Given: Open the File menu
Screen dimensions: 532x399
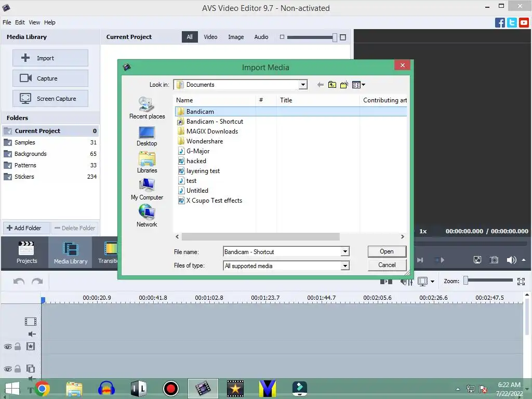Looking at the screenshot, I should click(x=7, y=22).
